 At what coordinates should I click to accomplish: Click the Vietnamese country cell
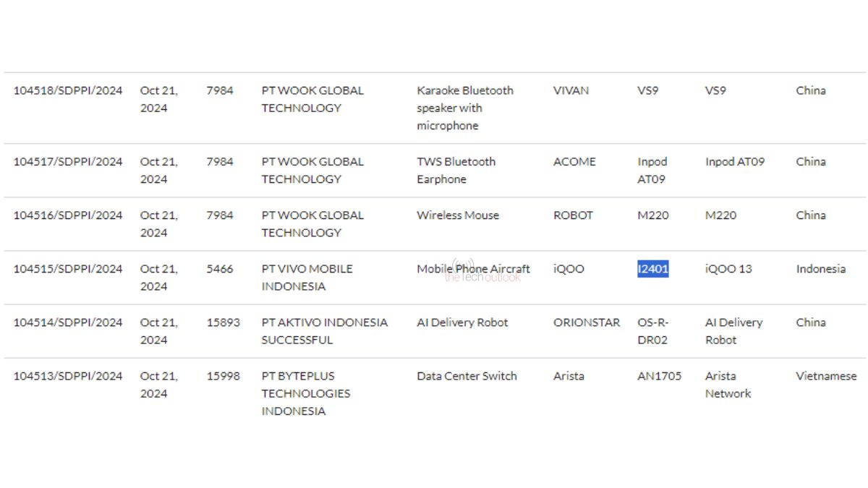(826, 376)
